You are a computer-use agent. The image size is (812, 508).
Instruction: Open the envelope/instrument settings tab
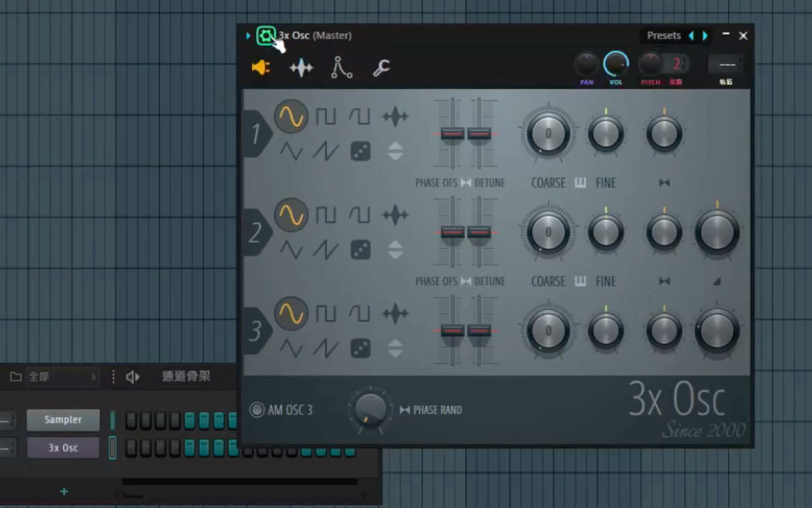pyautogui.click(x=341, y=68)
